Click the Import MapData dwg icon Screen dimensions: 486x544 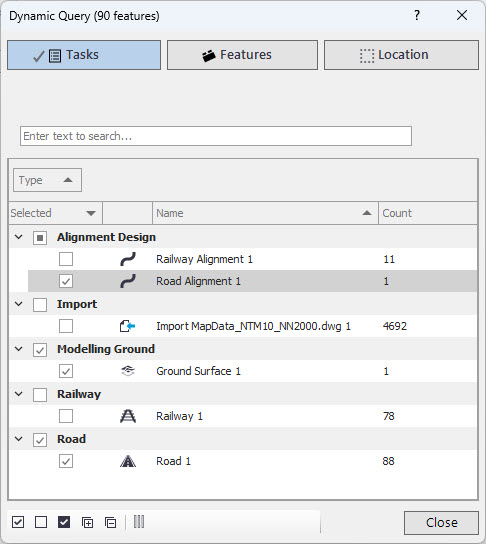[x=127, y=326]
